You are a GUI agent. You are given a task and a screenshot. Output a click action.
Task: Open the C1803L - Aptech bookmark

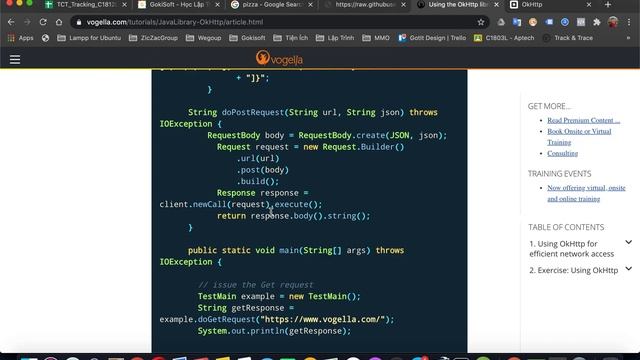pyautogui.click(x=504, y=38)
